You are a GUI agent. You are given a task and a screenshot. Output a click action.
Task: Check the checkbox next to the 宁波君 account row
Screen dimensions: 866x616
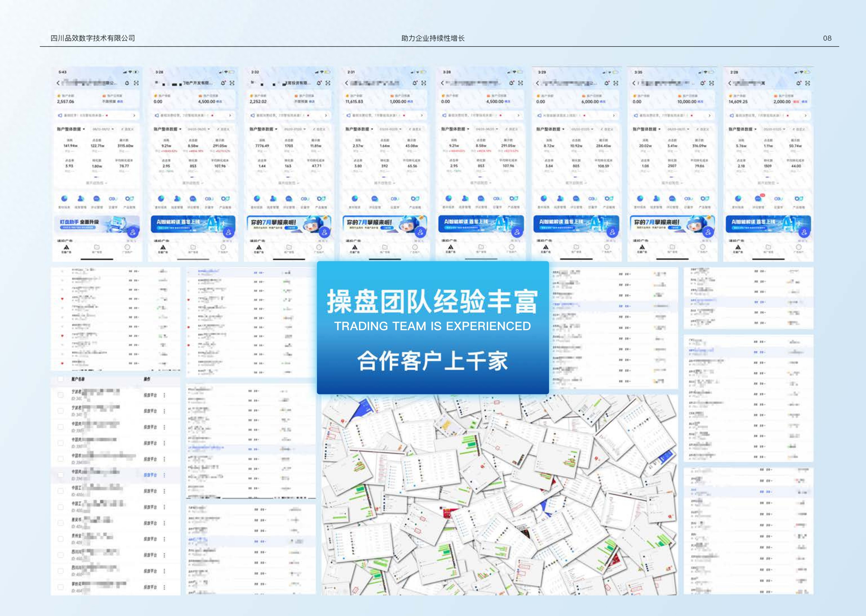point(61,395)
